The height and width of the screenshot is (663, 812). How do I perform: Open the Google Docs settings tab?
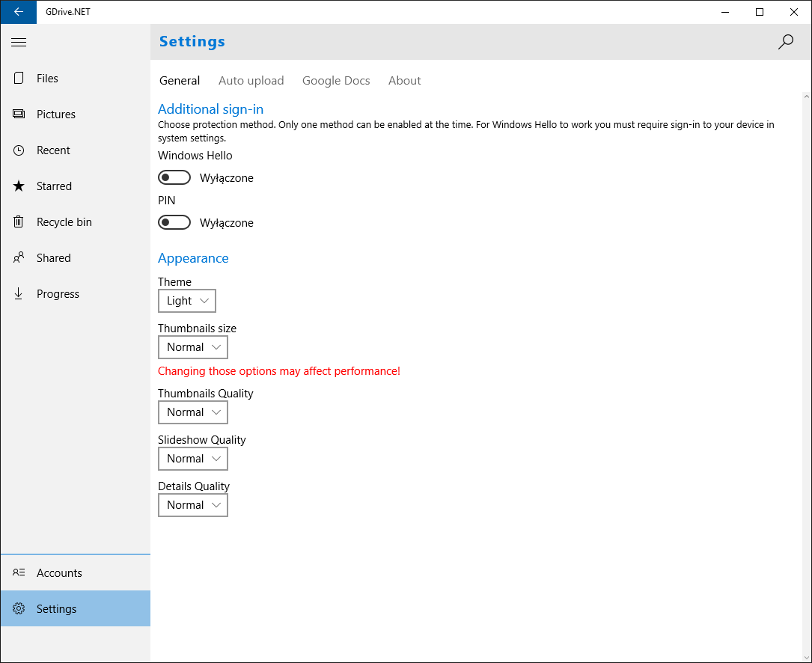tap(335, 80)
